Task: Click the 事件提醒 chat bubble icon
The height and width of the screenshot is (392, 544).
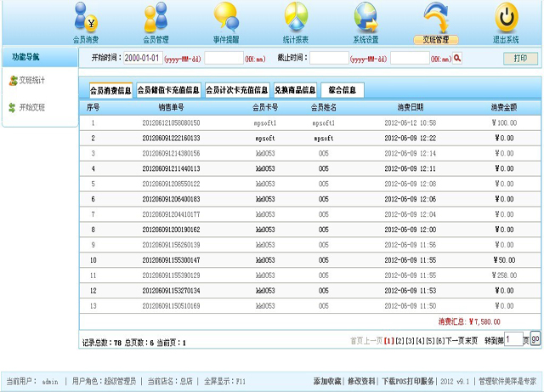Action: click(x=225, y=18)
